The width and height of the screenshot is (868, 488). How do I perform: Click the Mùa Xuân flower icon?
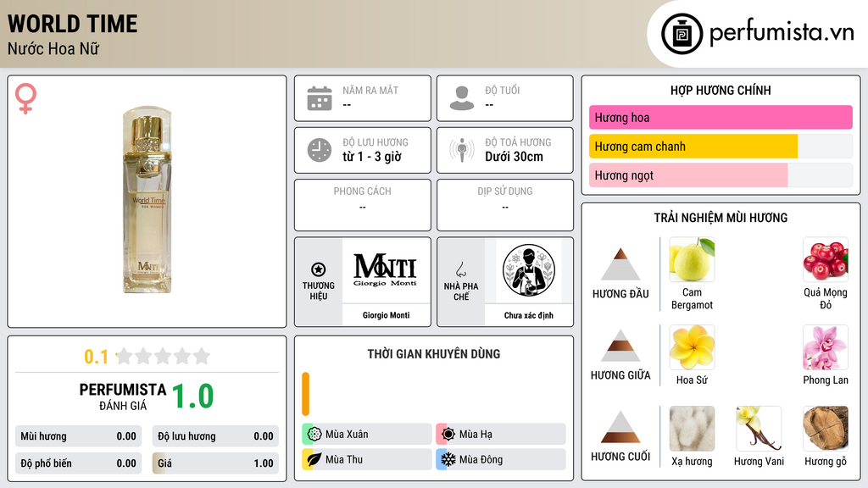314,435
